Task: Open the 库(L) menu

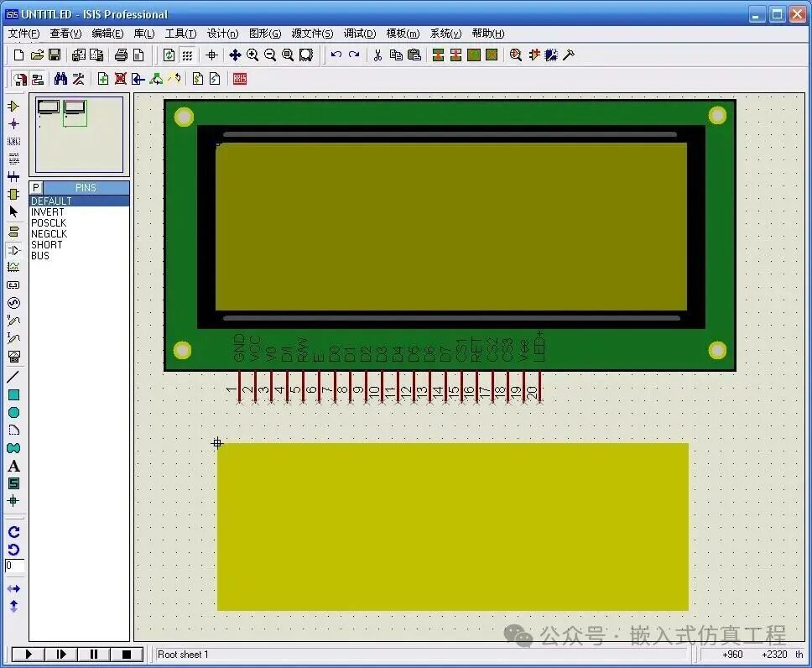Action: [x=144, y=34]
